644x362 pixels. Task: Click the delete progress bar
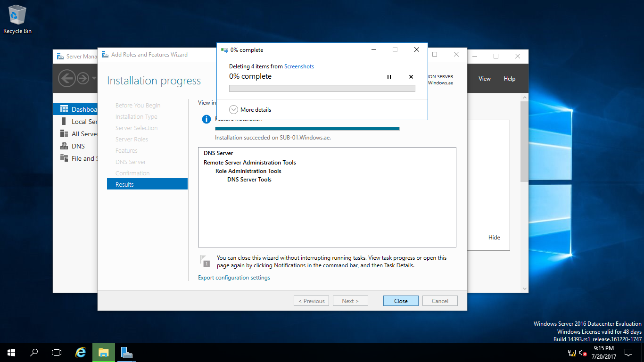322,88
